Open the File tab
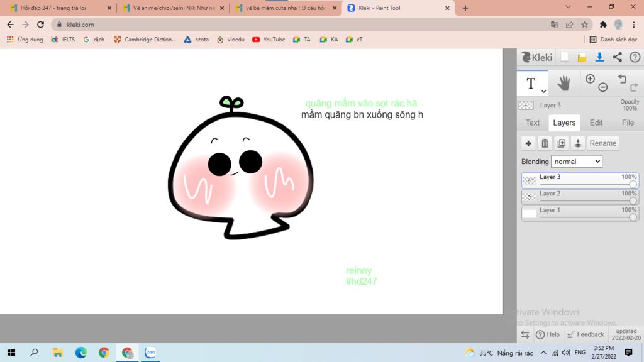Screen dimensions: 644x362 point(628,123)
